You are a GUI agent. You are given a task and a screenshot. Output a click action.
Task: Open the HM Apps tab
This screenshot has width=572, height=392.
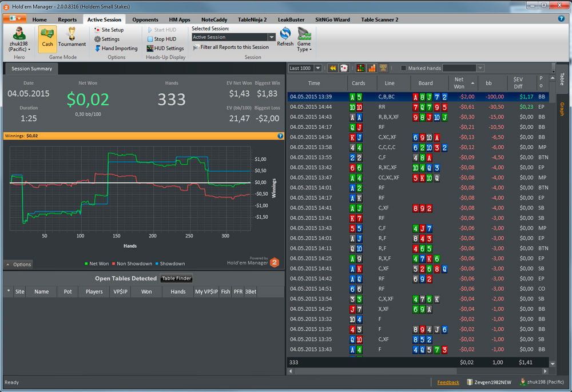(180, 19)
